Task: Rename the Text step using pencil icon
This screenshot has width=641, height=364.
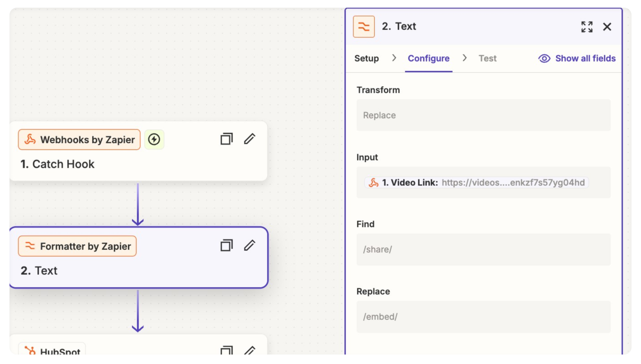Action: pos(250,246)
